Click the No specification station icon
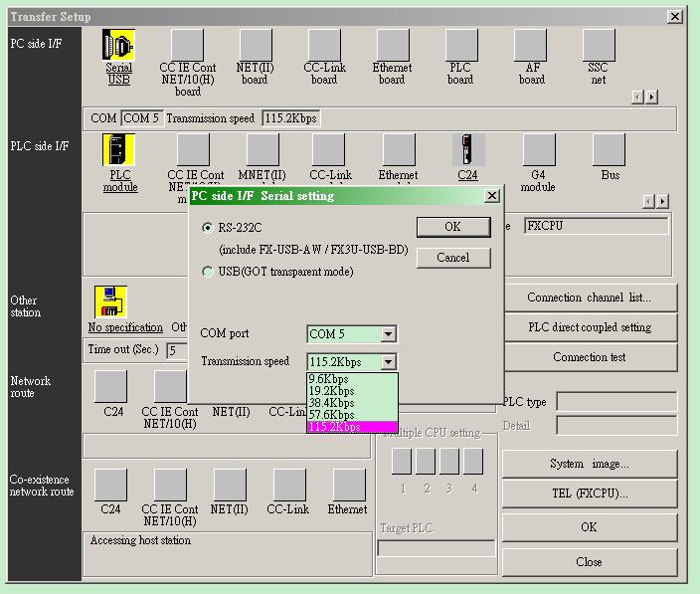This screenshot has width=700, height=594. point(111,302)
